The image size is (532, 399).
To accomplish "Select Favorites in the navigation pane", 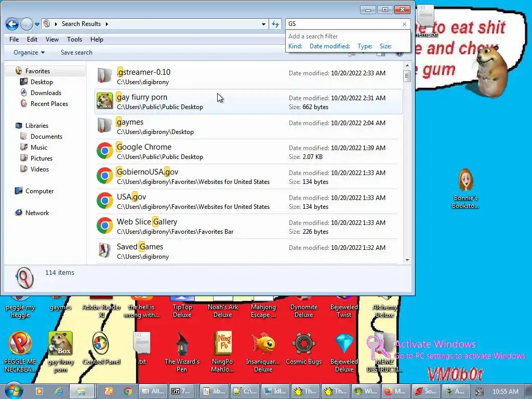I will (37, 71).
